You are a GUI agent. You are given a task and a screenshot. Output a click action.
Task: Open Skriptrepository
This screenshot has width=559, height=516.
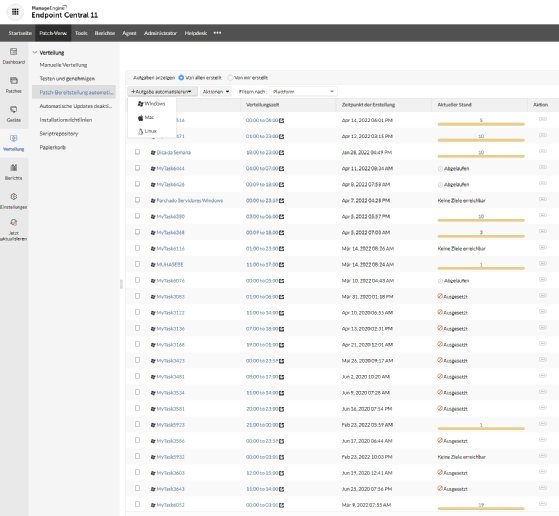click(58, 133)
